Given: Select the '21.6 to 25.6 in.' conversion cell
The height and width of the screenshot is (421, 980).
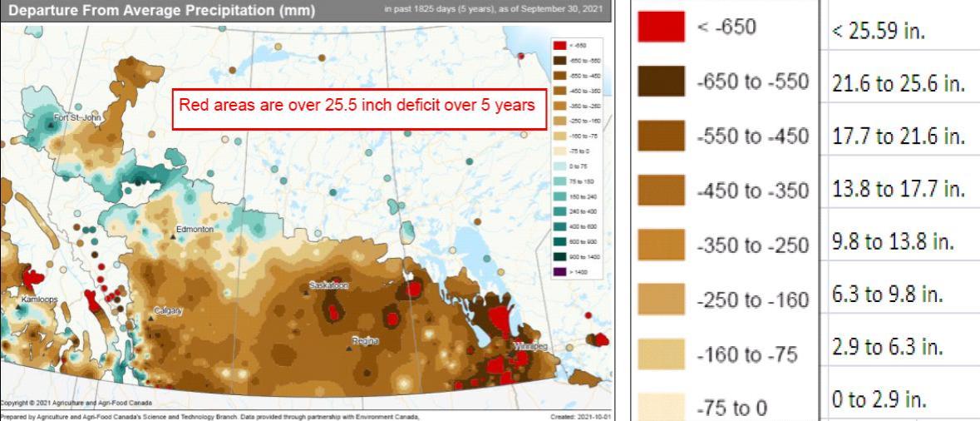Looking at the screenshot, I should click(x=898, y=85).
